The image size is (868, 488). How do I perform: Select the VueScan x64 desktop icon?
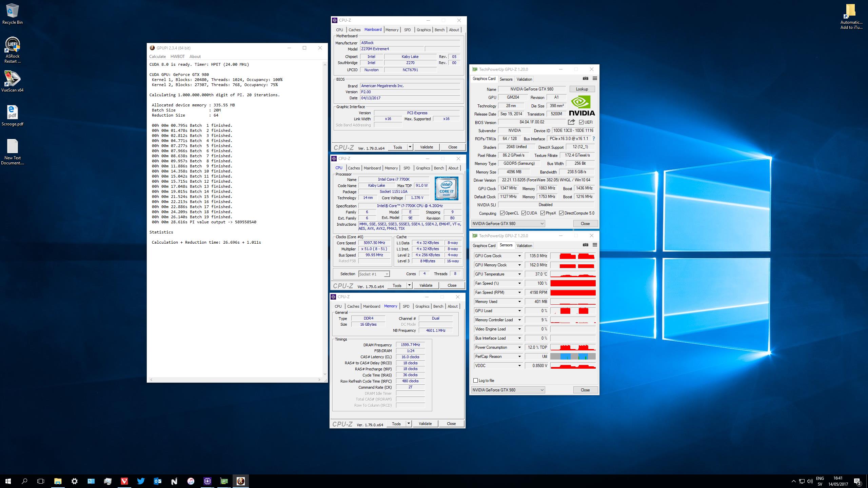[13, 81]
